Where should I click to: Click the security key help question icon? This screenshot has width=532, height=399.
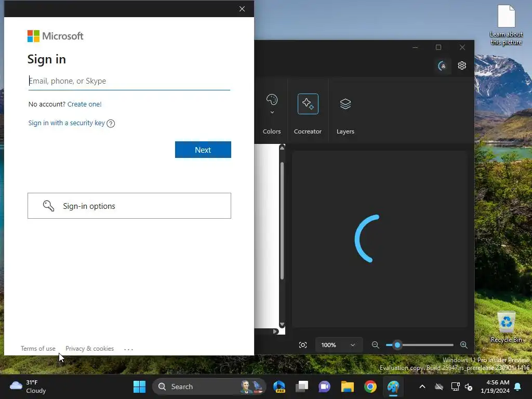pos(111,124)
